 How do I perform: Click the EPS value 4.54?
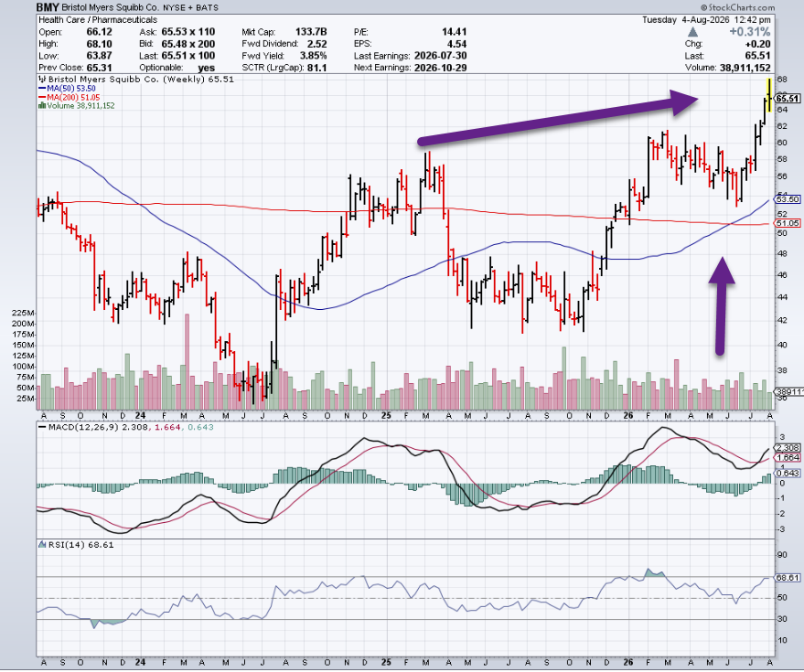pos(456,44)
